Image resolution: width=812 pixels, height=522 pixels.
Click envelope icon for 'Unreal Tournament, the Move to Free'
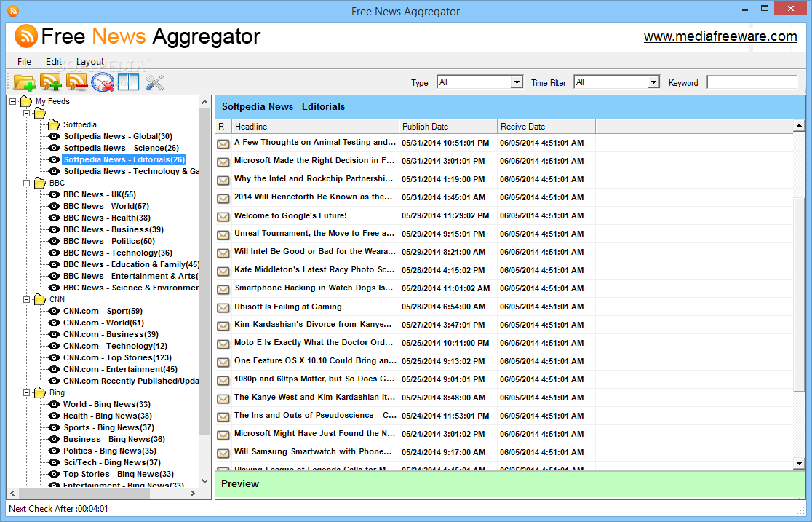223,235
